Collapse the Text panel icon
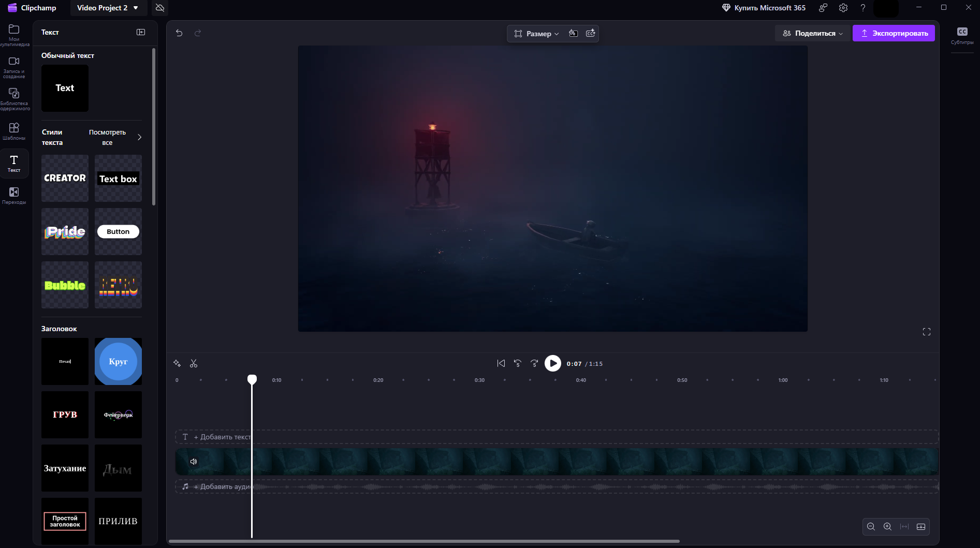The height and width of the screenshot is (548, 980). (x=141, y=32)
